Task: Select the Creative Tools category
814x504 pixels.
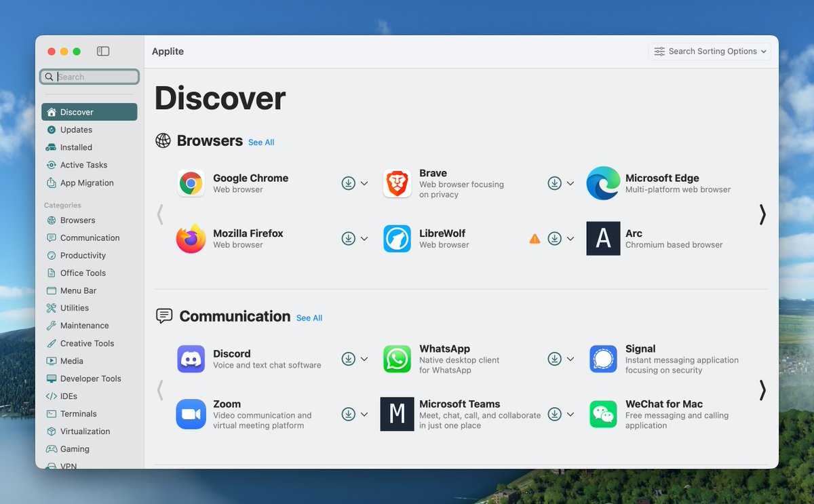Action: (90, 343)
